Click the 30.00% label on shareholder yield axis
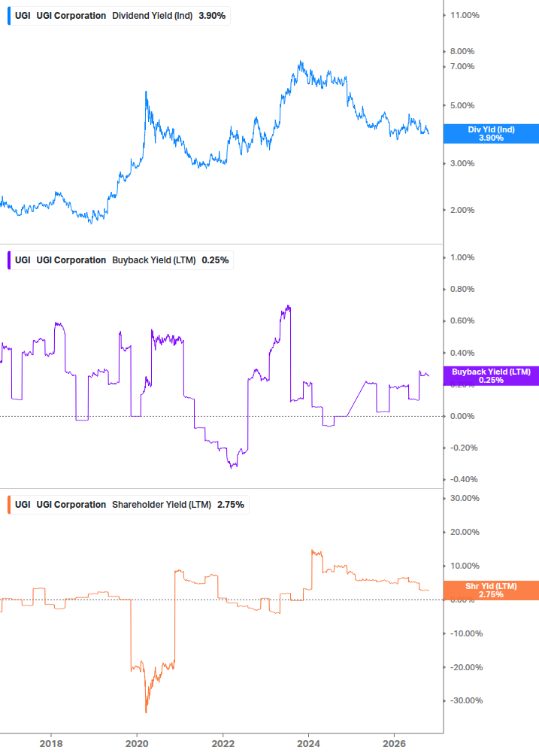The height and width of the screenshot is (756, 539). [465, 498]
